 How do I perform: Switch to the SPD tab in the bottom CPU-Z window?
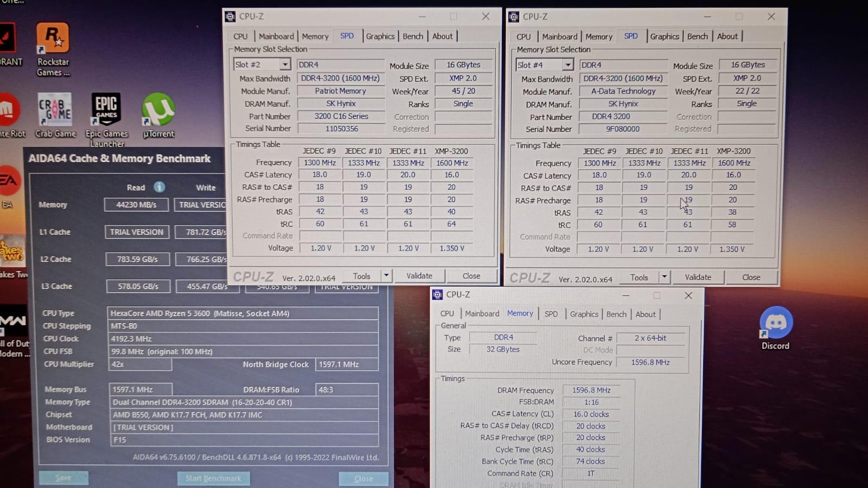pos(551,314)
